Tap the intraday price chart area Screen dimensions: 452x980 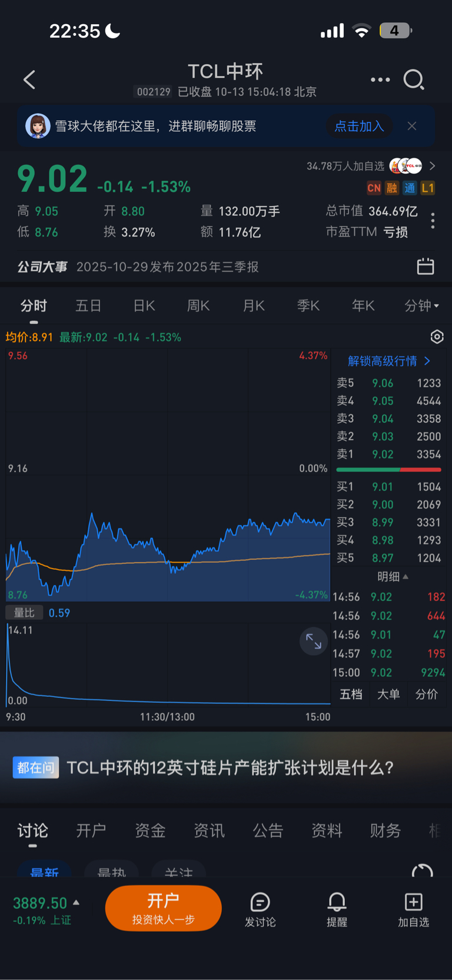click(168, 475)
